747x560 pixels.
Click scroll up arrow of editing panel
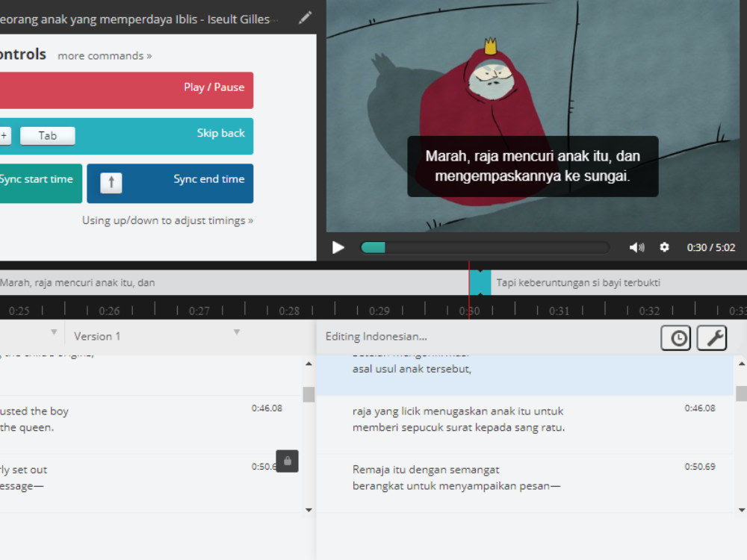click(742, 364)
